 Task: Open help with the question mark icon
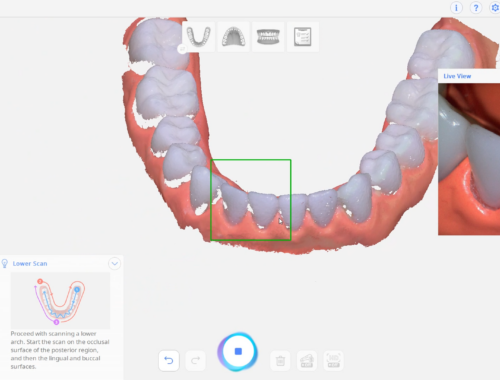476,7
